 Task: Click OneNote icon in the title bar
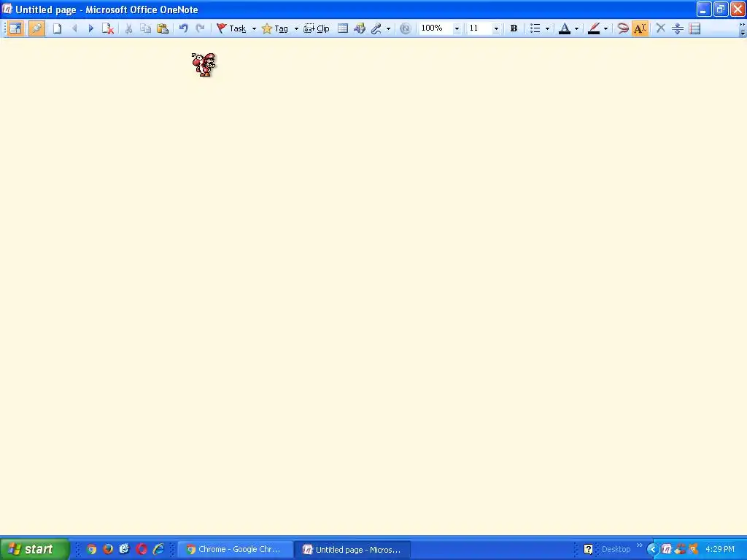7,9
